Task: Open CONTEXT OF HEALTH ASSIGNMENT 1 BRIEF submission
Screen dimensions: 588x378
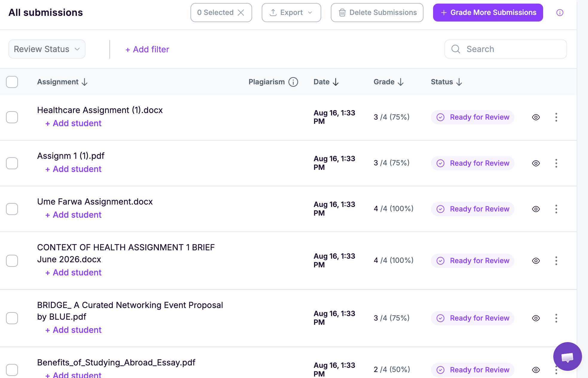Action: click(126, 253)
